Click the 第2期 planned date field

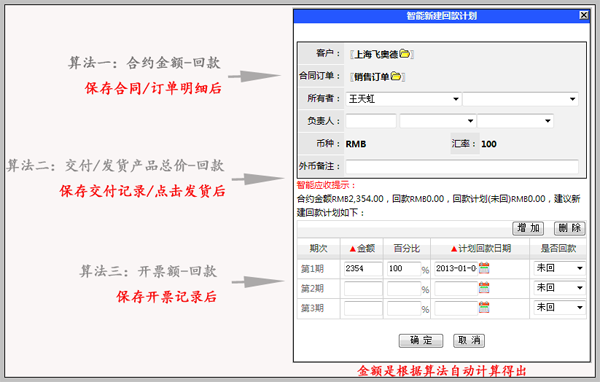(456, 289)
